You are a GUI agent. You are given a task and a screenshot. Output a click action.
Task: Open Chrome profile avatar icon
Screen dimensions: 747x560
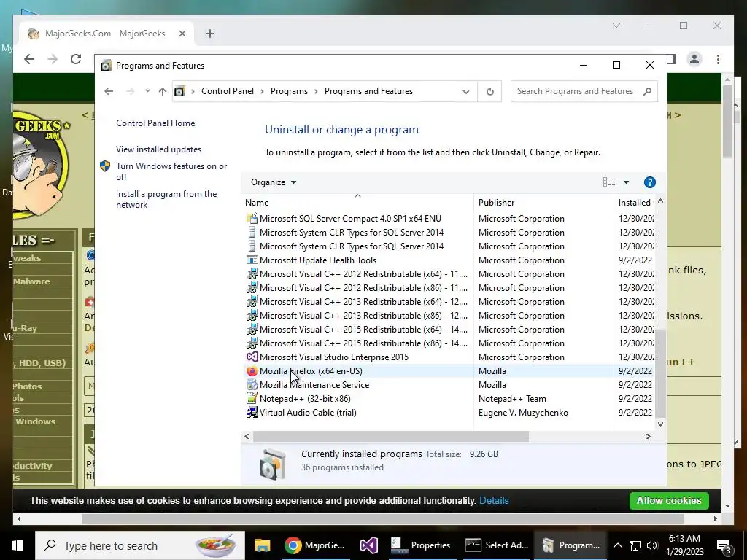(694, 59)
